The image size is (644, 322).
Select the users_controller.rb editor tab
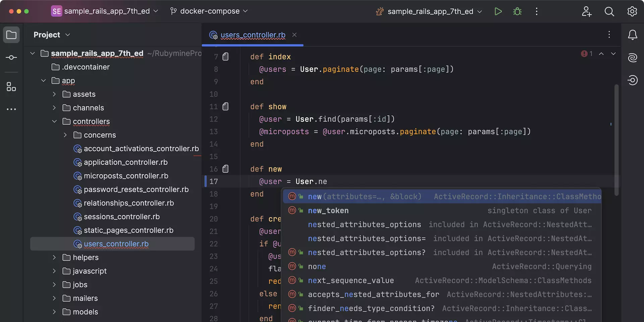(x=253, y=35)
